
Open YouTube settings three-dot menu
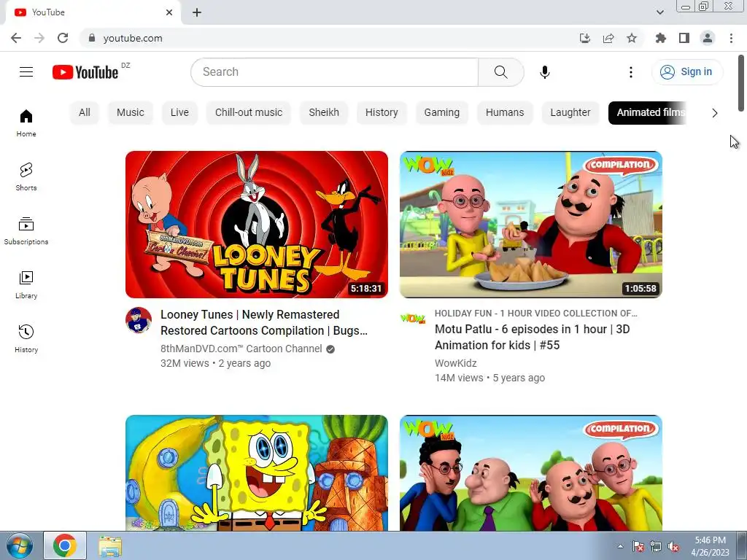[631, 72]
